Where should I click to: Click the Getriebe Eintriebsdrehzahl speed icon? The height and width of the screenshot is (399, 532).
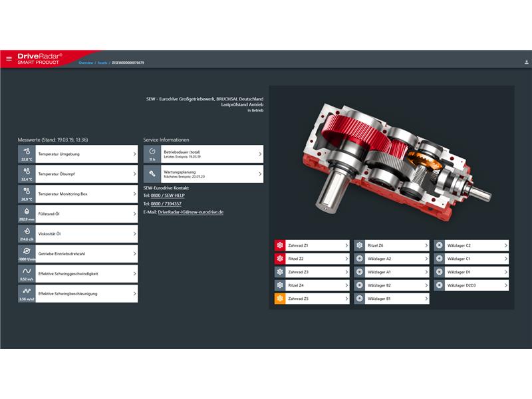27,251
